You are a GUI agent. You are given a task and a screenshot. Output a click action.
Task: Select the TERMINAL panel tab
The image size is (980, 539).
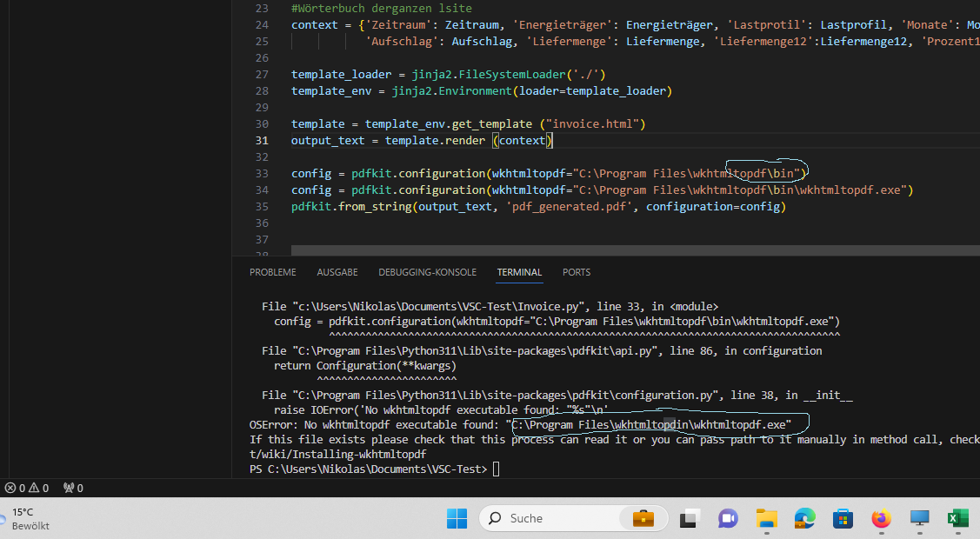[519, 272]
